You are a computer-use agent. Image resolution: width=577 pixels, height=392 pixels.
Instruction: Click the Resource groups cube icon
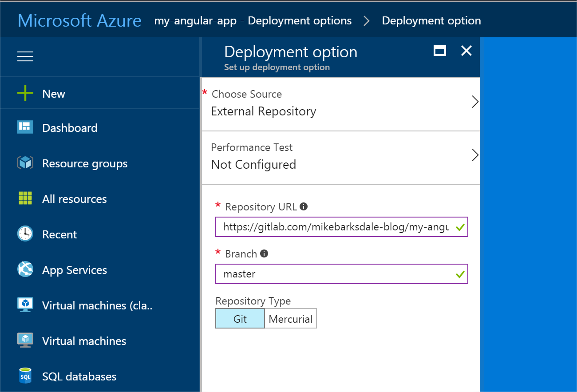pyautogui.click(x=25, y=163)
